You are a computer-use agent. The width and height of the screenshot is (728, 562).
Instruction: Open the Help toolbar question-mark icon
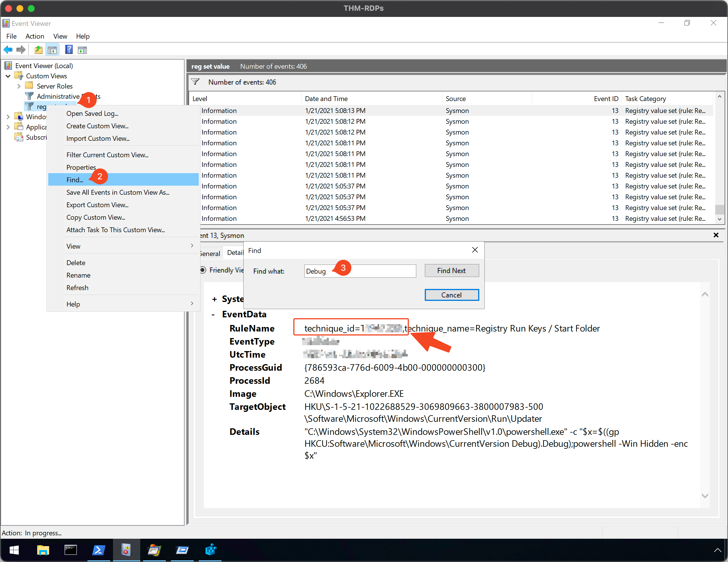[69, 50]
